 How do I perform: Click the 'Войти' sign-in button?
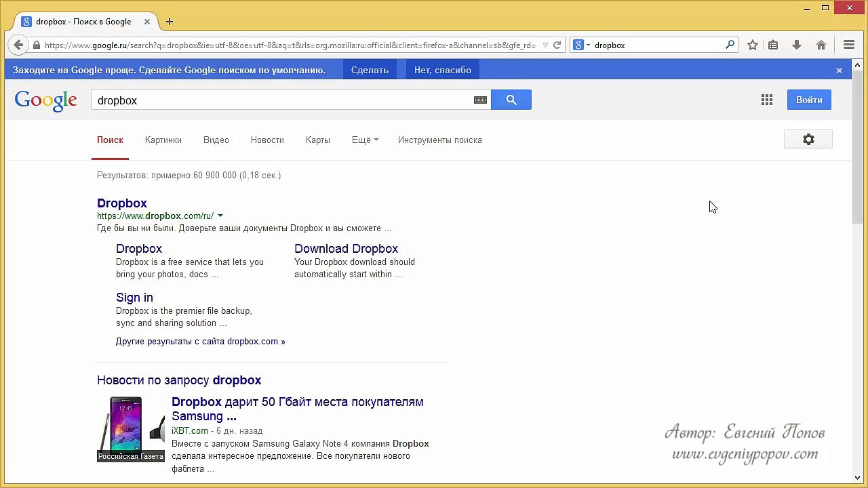tap(809, 100)
